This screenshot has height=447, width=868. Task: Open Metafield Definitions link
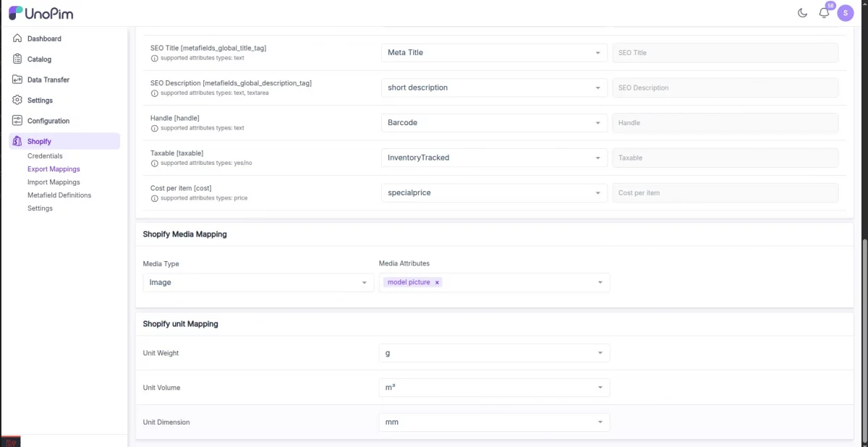point(59,195)
